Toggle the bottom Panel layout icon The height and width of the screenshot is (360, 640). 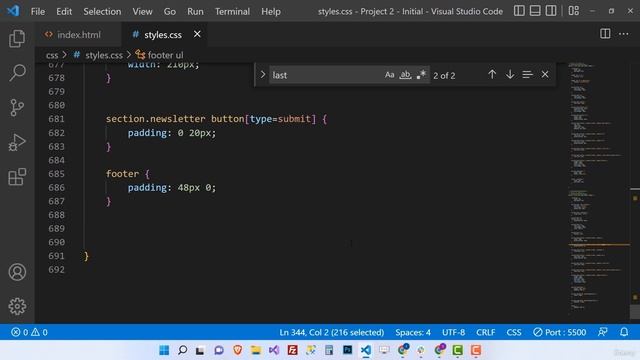(535, 11)
